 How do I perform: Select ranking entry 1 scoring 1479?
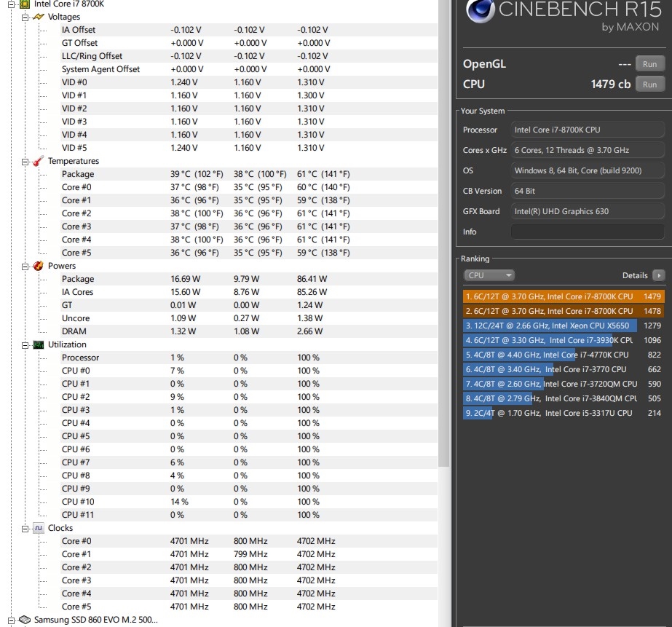(x=563, y=296)
